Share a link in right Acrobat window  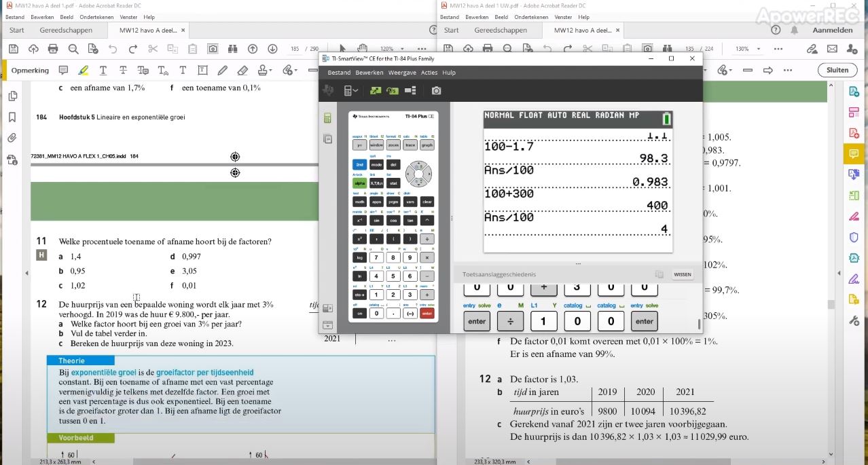(812, 48)
